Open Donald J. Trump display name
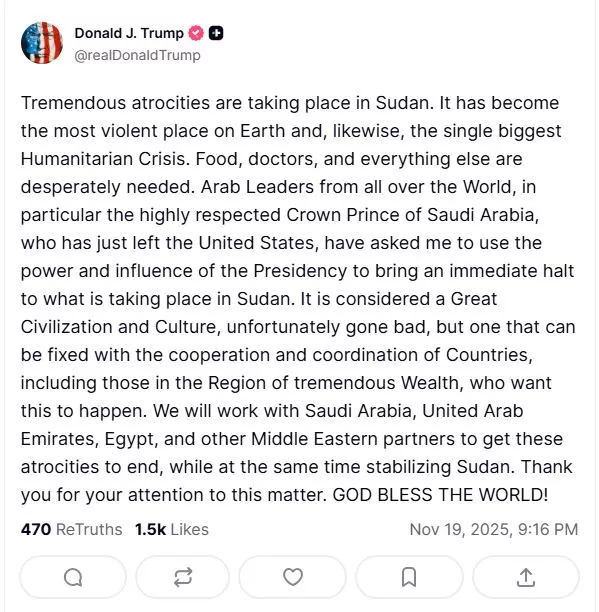Screen dimensions: 599x612 [129, 33]
